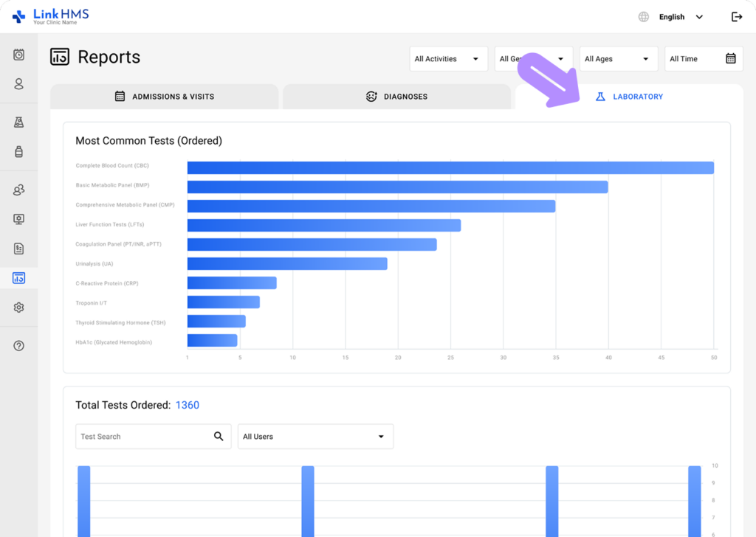Switch to the Diagnoses tab
The height and width of the screenshot is (537, 756).
tap(396, 97)
